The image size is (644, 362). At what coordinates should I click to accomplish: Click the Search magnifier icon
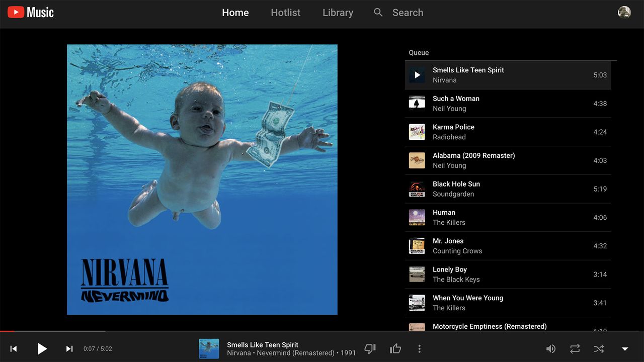click(378, 12)
